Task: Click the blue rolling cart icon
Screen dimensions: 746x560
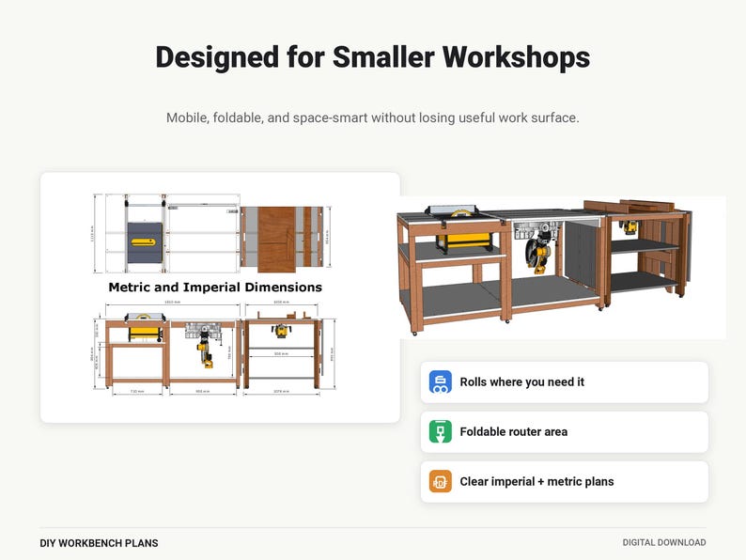Action: tap(440, 382)
